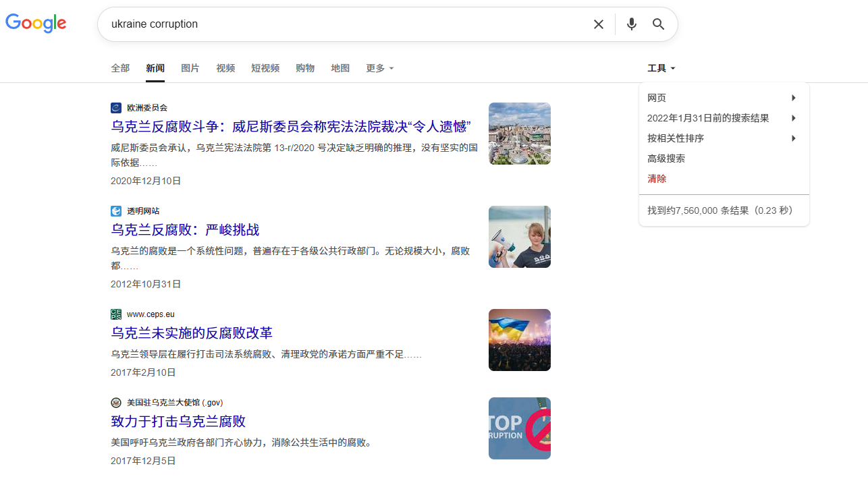Click the 美国驻乌克兰大使馆 (.gov) source name

click(x=175, y=403)
